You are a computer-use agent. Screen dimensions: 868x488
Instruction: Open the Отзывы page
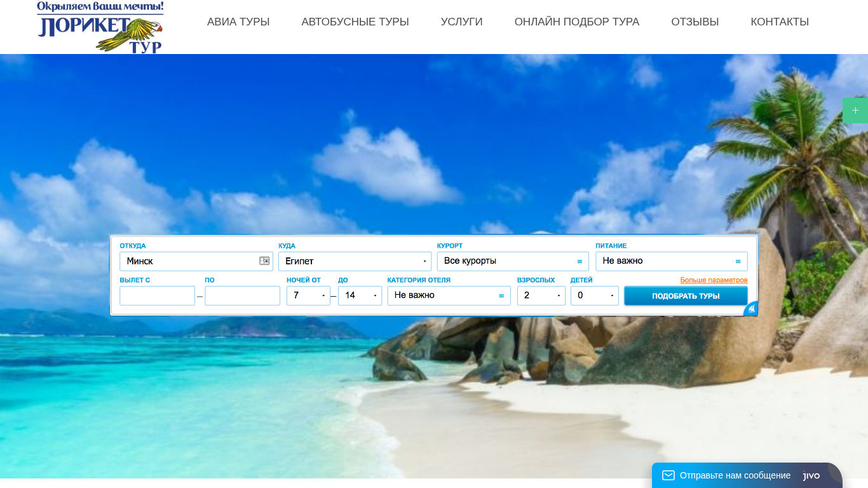point(695,22)
